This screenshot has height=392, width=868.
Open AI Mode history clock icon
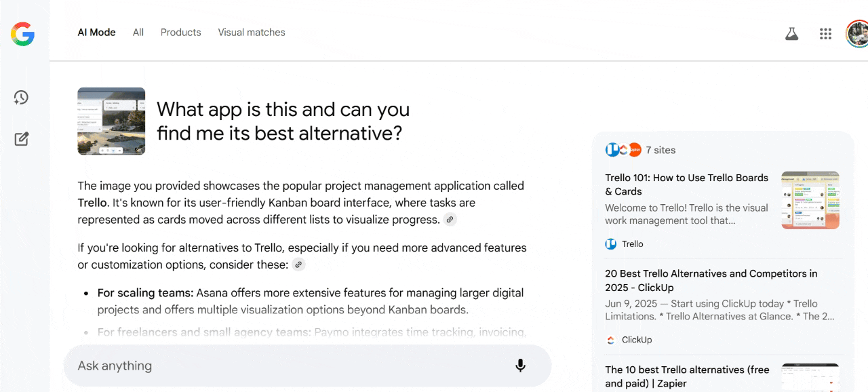pos(21,98)
